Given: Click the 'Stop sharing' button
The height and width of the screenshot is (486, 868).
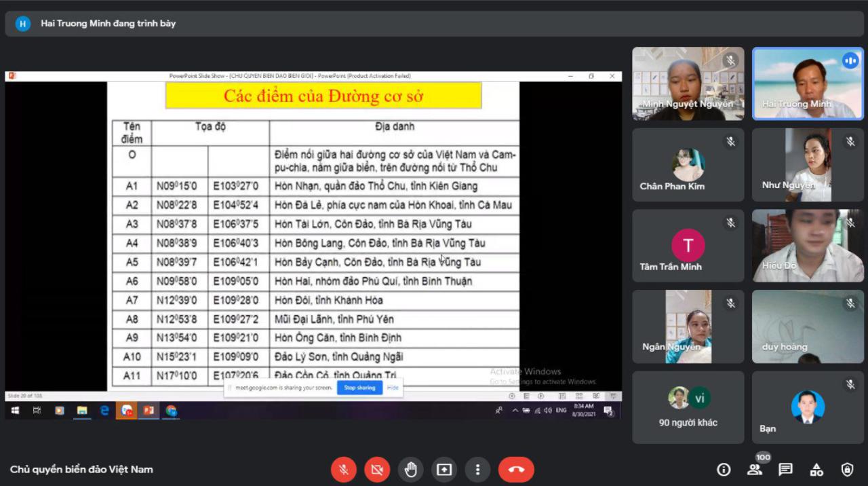Looking at the screenshot, I should click(359, 388).
